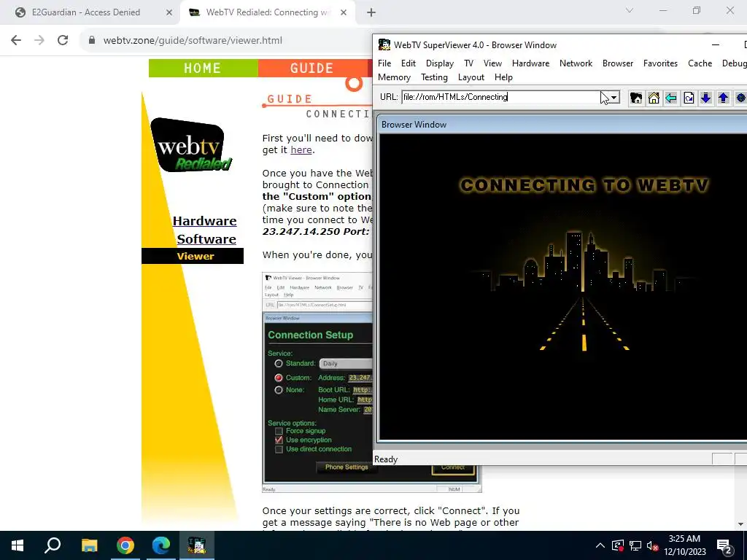
Task: Open the Help menu in SuperViewer
Action: (x=503, y=77)
